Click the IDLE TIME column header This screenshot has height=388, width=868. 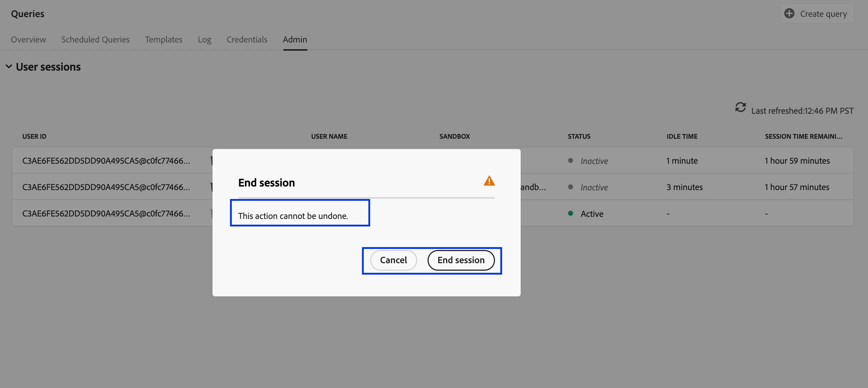click(x=682, y=136)
